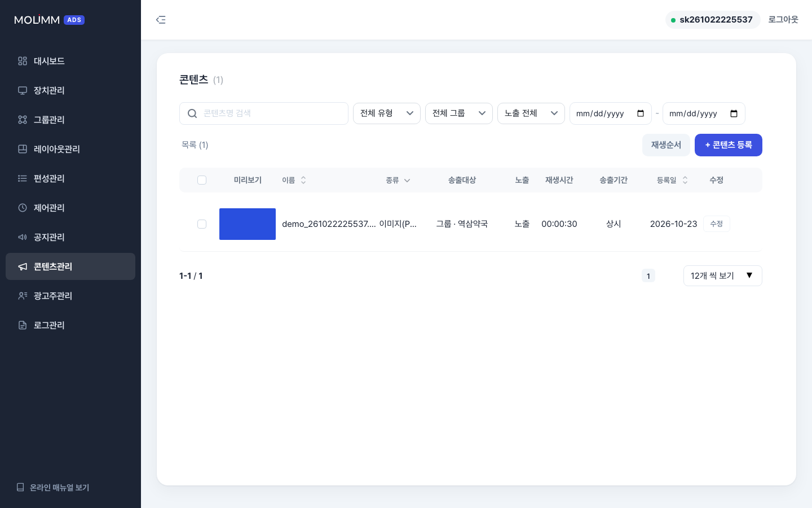Toggle the select-all checkbox in table header
The width and height of the screenshot is (812, 508).
coord(202,180)
